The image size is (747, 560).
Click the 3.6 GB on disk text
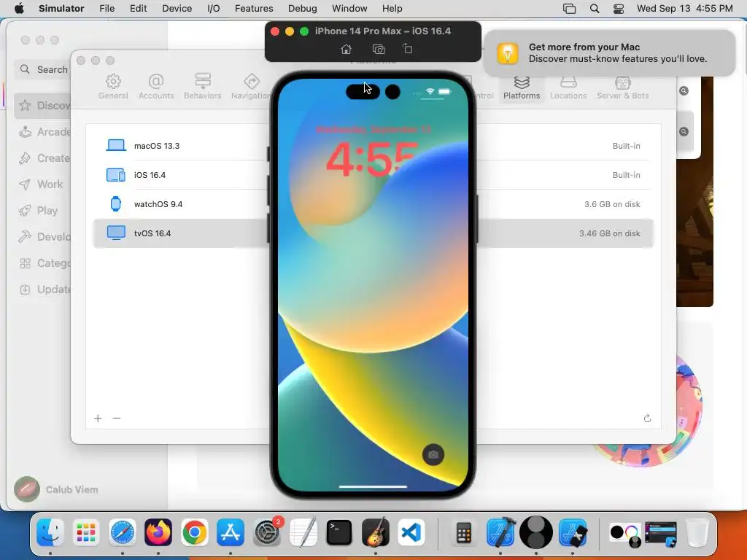click(x=612, y=204)
